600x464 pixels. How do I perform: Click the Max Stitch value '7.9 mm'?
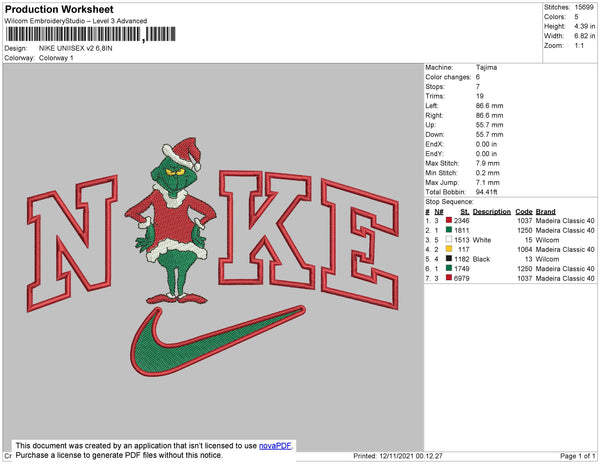(x=488, y=163)
